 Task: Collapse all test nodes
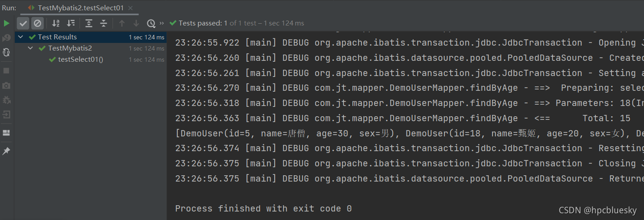104,23
